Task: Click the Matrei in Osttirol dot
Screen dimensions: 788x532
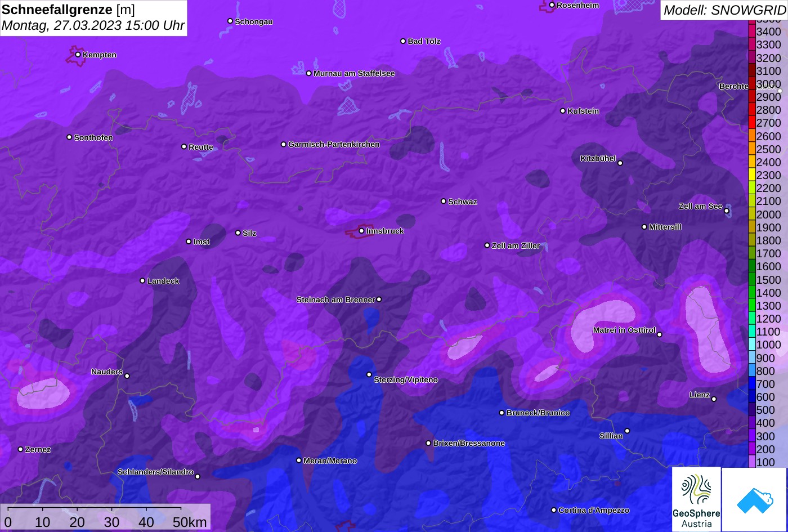Action: [660, 334]
